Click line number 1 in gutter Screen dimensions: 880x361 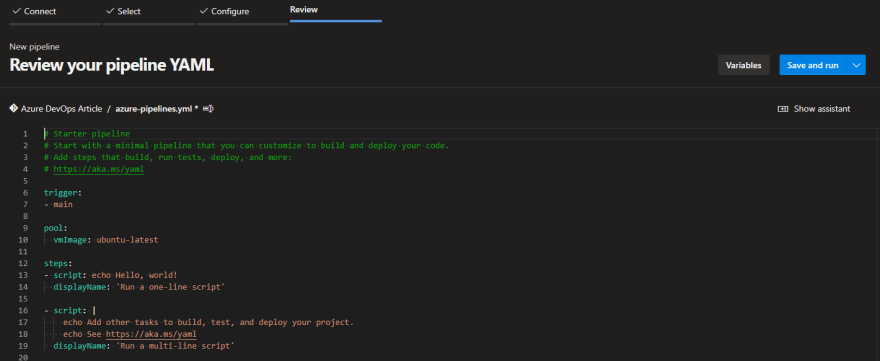pyautogui.click(x=25, y=134)
